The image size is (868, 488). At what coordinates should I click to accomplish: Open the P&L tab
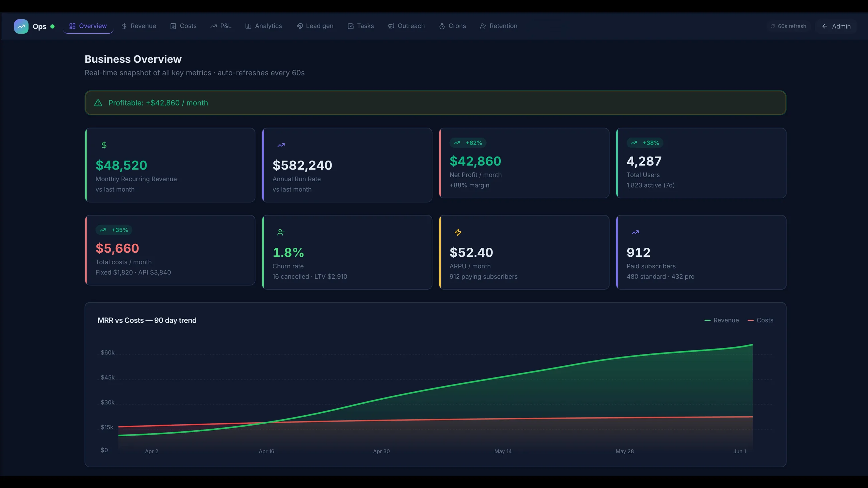click(x=221, y=26)
